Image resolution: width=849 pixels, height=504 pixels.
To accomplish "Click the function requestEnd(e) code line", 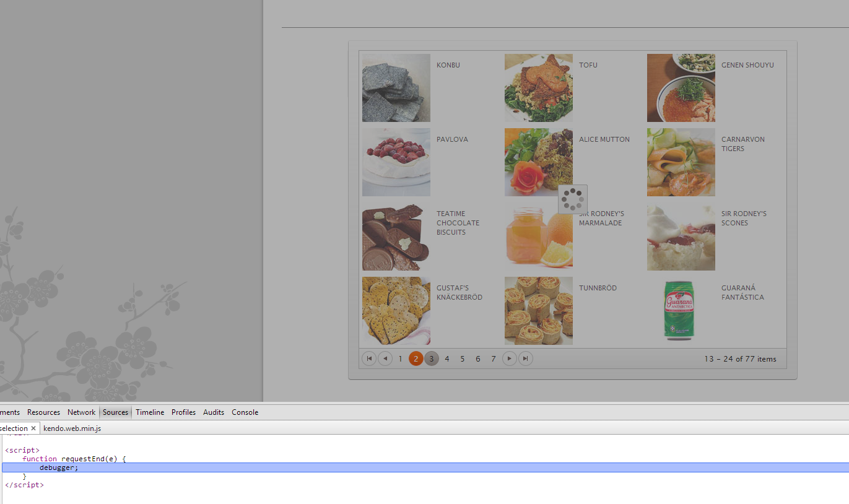I will pyautogui.click(x=74, y=459).
